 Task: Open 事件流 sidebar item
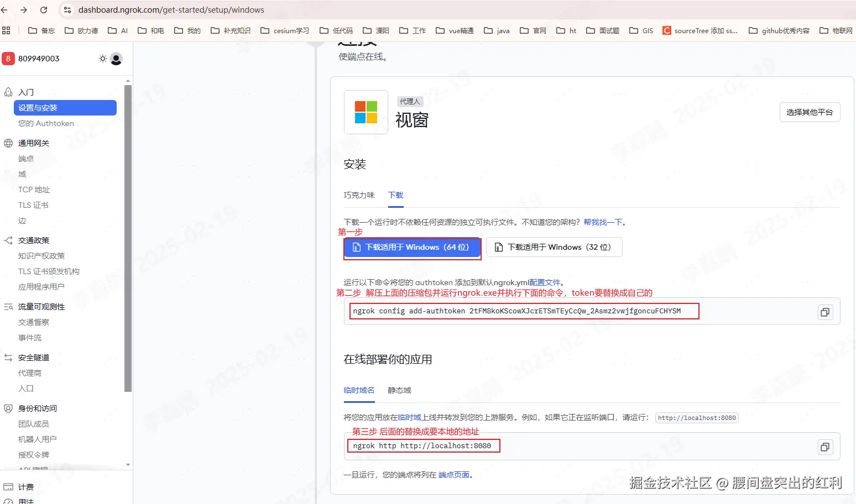[30, 338]
